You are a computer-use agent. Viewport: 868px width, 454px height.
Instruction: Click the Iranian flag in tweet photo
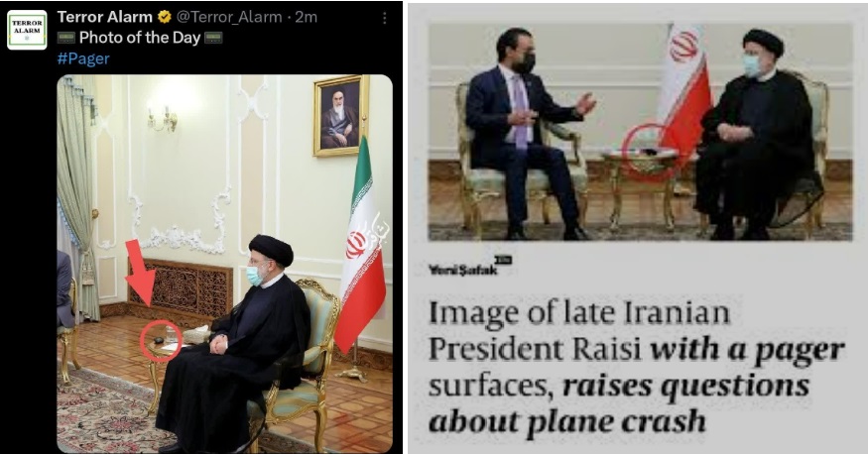361,246
